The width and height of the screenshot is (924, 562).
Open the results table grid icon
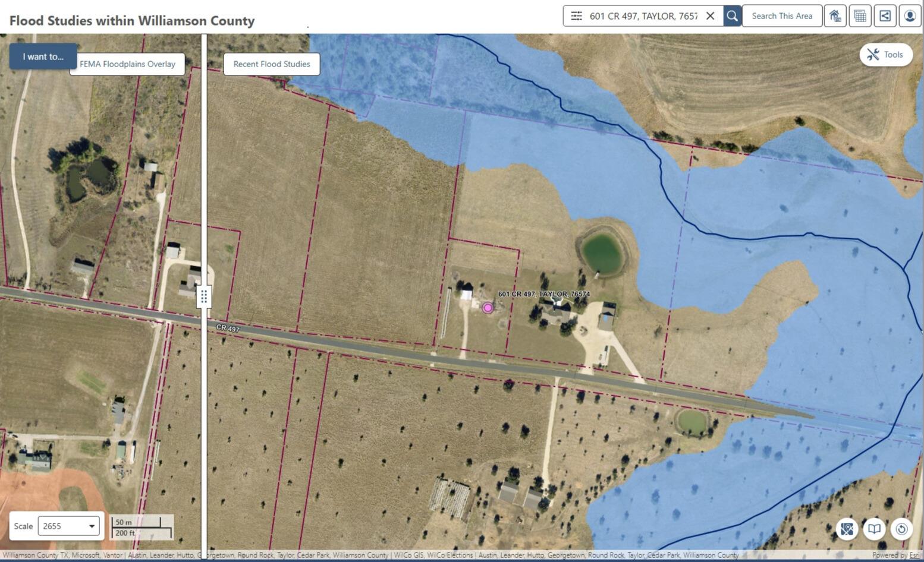click(860, 16)
